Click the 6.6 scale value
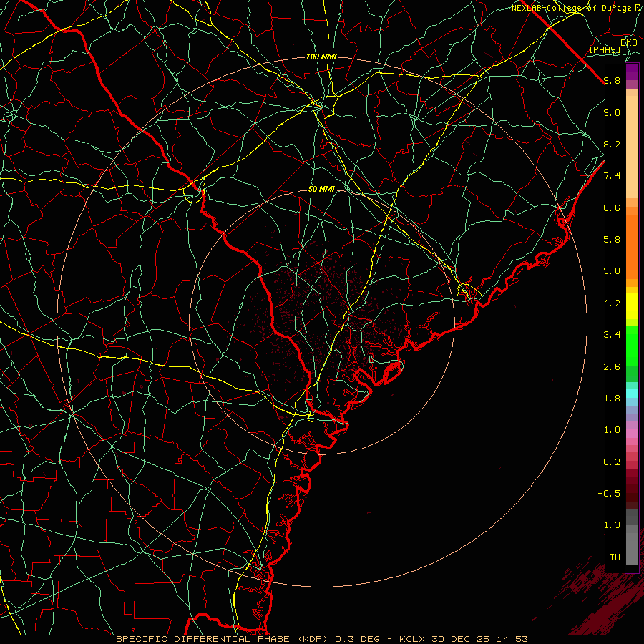Viewport: 644px width, 644px height. 612,208
